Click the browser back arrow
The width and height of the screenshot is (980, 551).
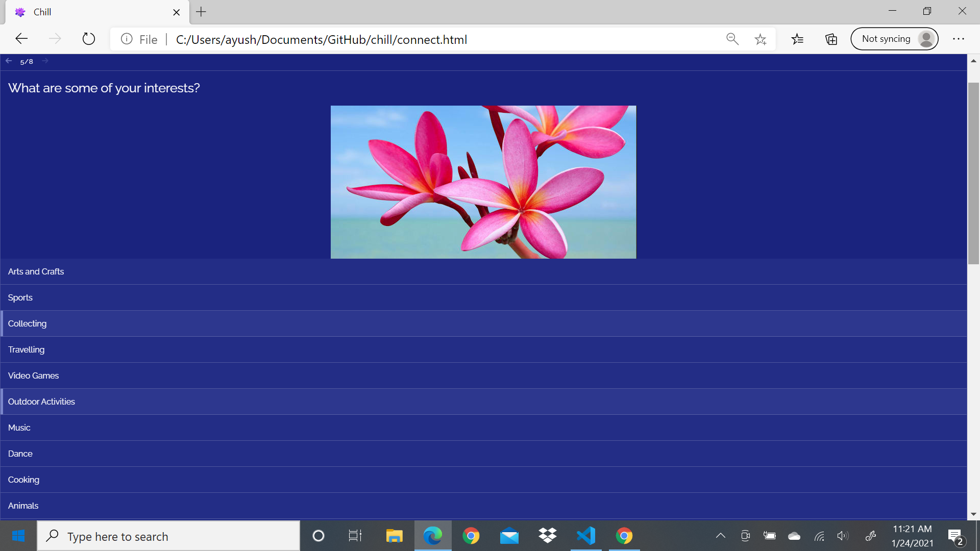[21, 39]
